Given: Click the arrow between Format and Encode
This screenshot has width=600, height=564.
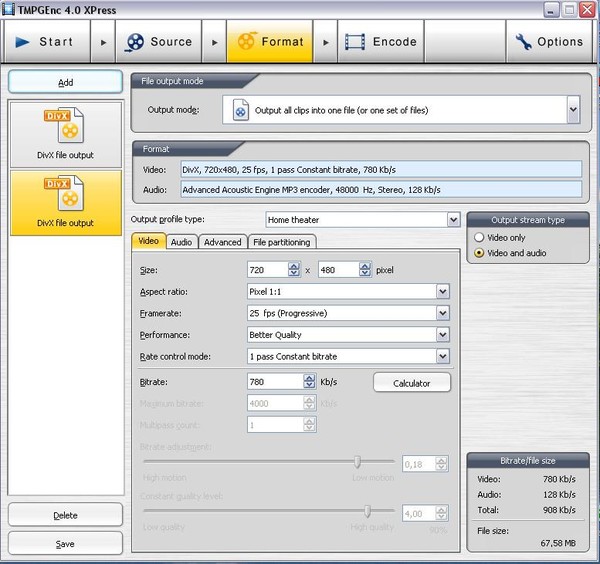Looking at the screenshot, I should click(x=325, y=42).
